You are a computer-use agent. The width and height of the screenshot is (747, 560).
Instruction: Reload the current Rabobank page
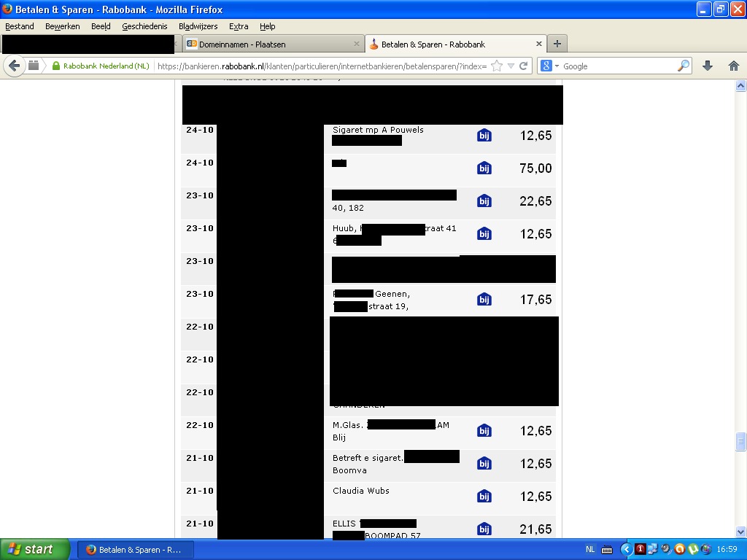(x=524, y=66)
